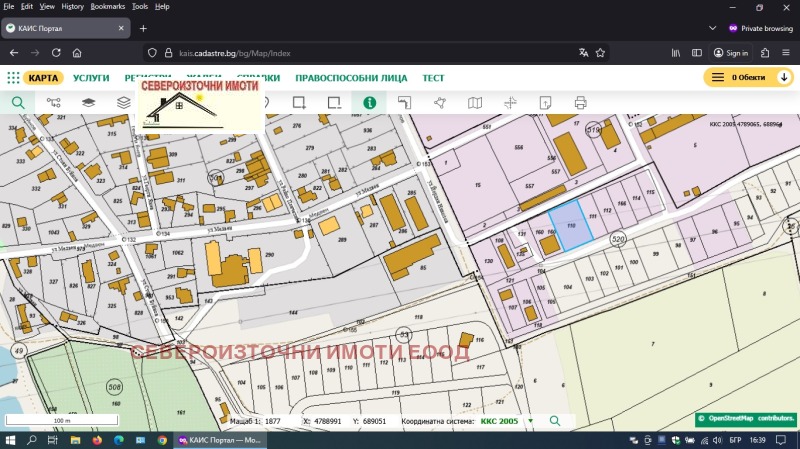Bookmark this page with the star icon
The image size is (800, 449).
click(601, 53)
